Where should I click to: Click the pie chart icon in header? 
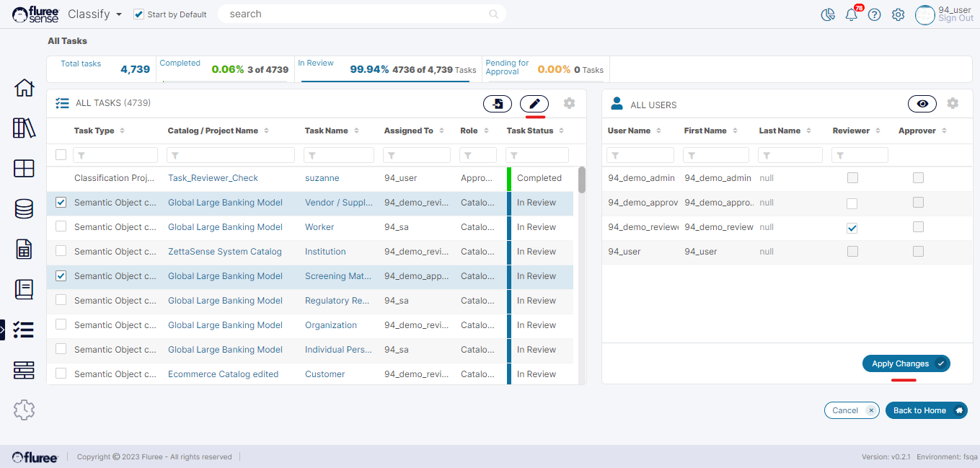828,14
